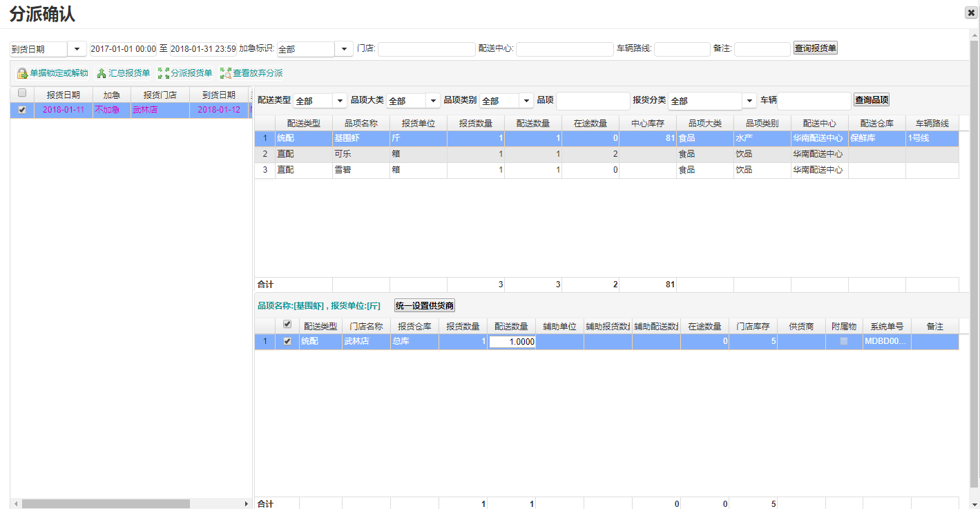Image resolution: width=980 pixels, height=509 pixels.
Task: Click the 中心库存 value 81 in 基围虾 row
Action: [648, 139]
